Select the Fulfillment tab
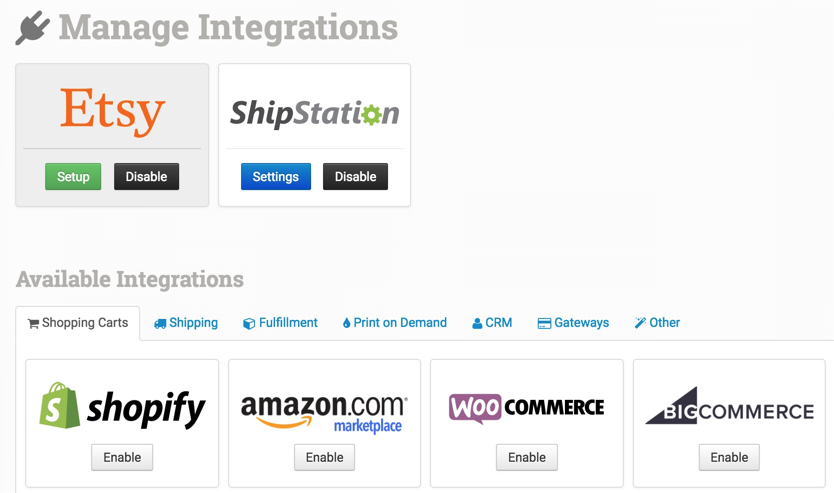 click(280, 323)
